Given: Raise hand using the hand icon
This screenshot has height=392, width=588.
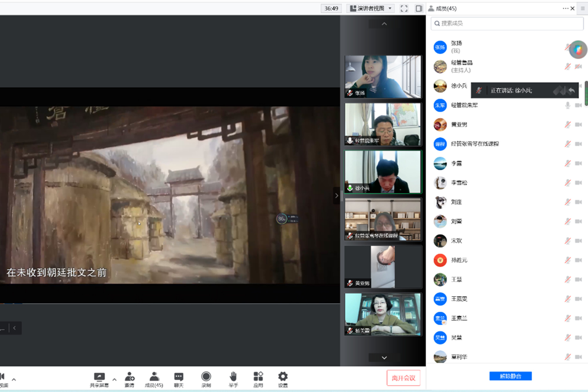Looking at the screenshot, I should [233, 377].
